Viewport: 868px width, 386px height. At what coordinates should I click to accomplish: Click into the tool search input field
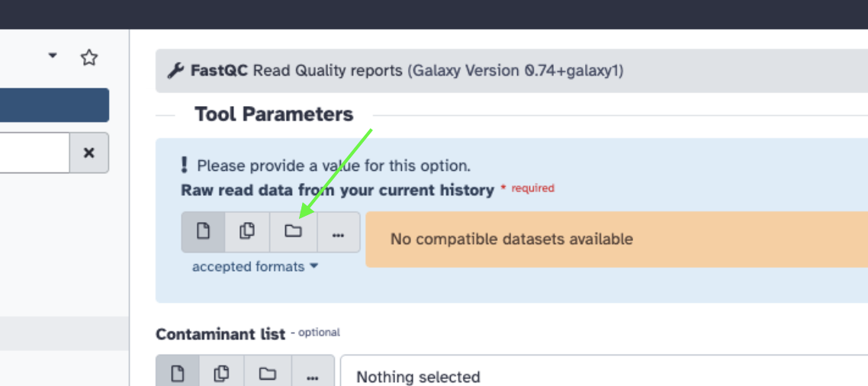(x=34, y=153)
